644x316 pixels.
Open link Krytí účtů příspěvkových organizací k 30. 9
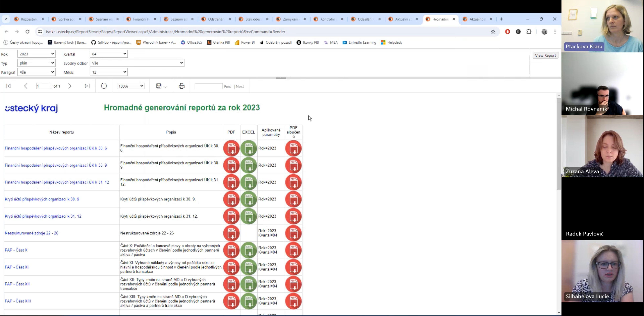pyautogui.click(x=42, y=199)
